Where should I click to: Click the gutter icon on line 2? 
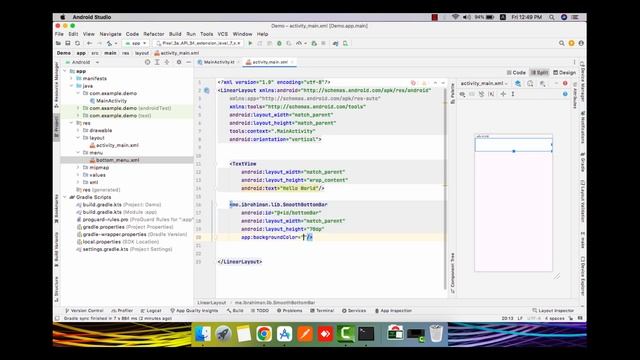207,90
